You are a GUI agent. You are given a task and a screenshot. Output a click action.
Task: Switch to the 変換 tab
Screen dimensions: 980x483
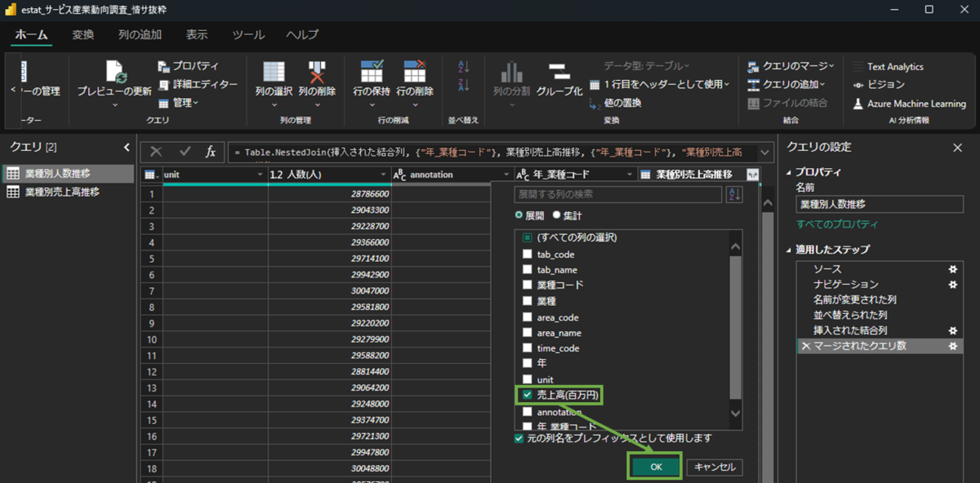point(83,34)
